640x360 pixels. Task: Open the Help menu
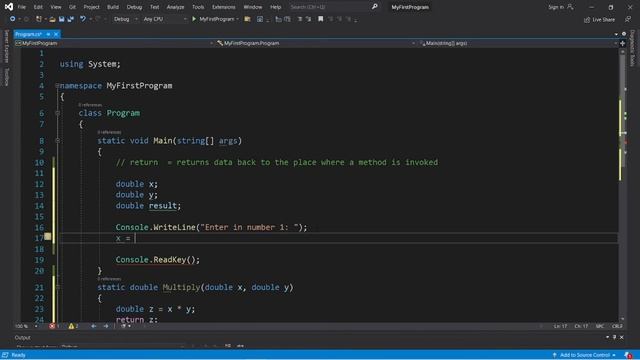[x=276, y=7]
